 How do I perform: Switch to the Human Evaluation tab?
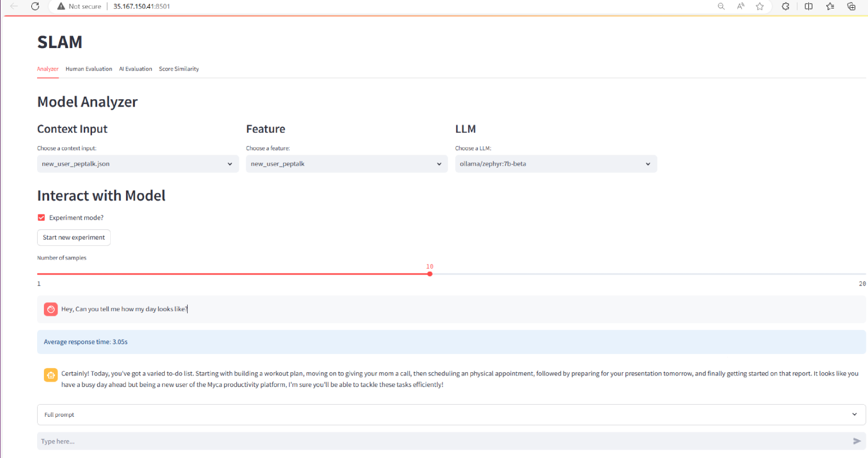[x=89, y=69]
